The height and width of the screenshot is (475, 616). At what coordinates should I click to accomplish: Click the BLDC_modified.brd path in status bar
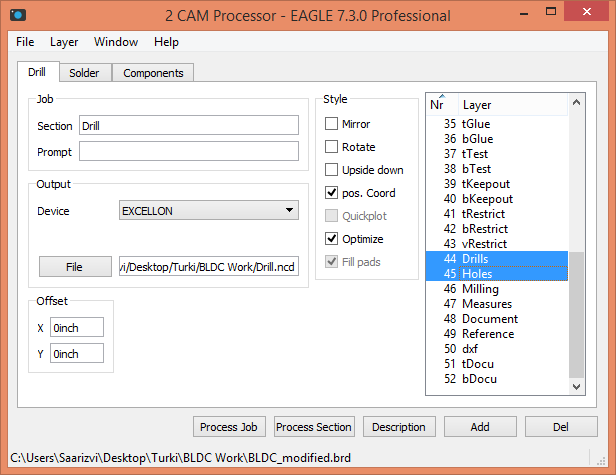click(x=180, y=458)
